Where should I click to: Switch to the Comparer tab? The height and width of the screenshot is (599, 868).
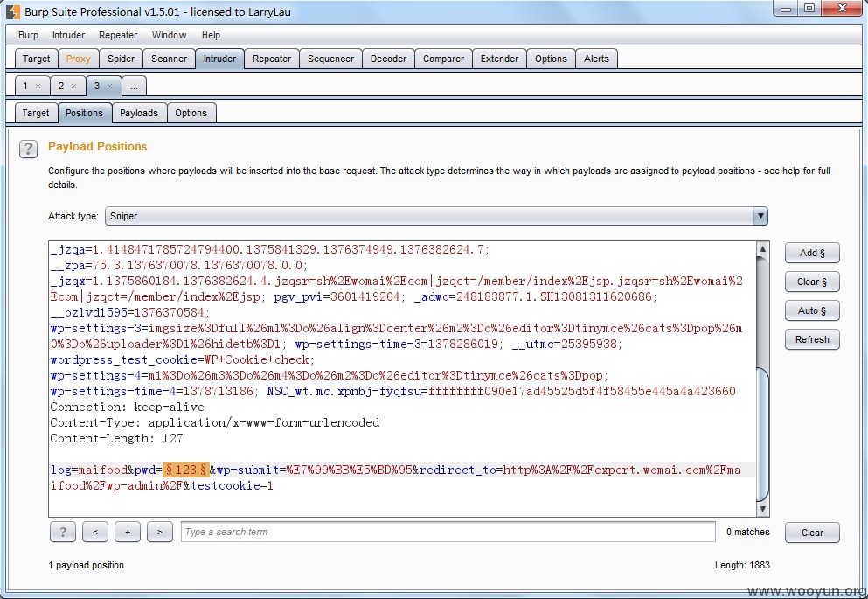pos(443,59)
